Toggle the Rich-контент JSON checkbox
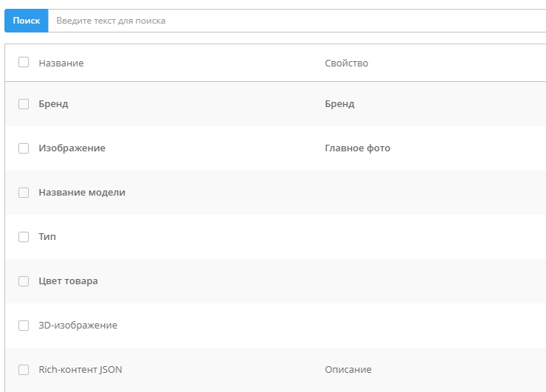Viewport: 546px width, 392px height. click(x=24, y=370)
